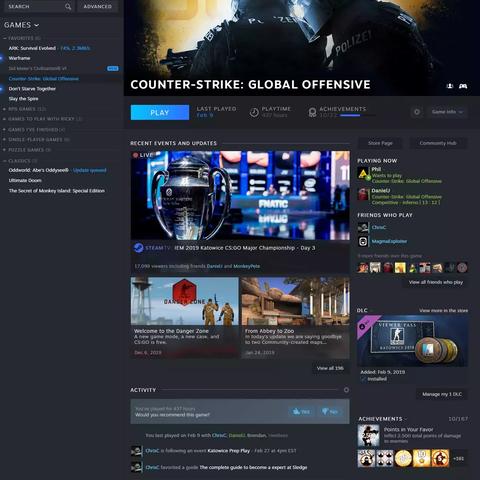480x480 pixels.
Task: Open the Katowice Viewer Pass DLC image
Action: pos(412,341)
